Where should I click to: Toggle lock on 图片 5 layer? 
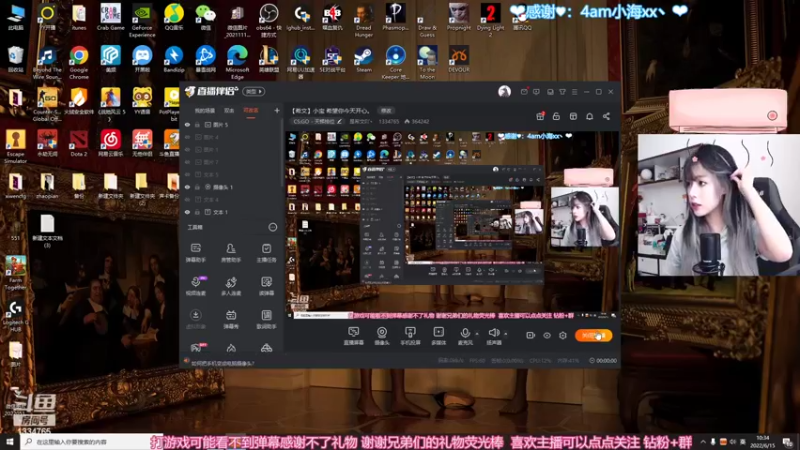point(197,124)
